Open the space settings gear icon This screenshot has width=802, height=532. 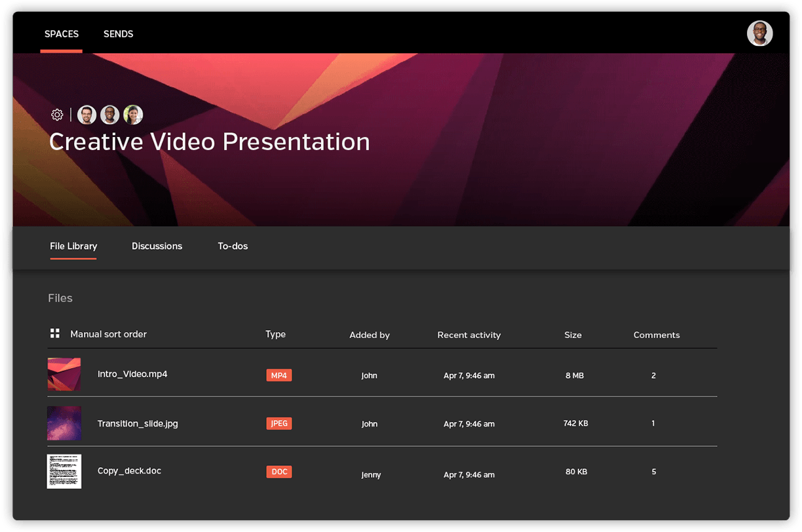tap(57, 115)
